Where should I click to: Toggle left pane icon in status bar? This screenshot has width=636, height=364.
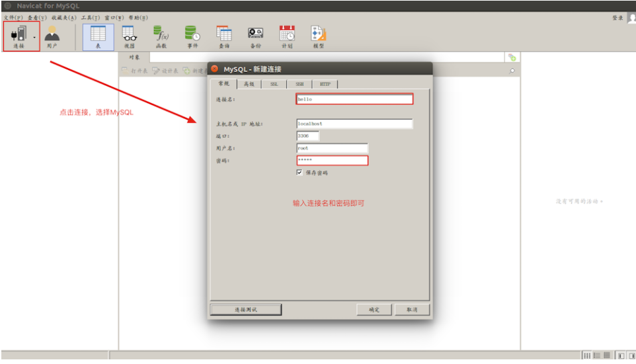[x=621, y=355]
